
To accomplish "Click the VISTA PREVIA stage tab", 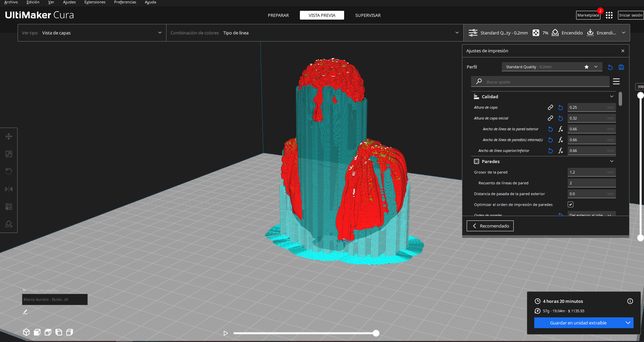I will tap(322, 15).
